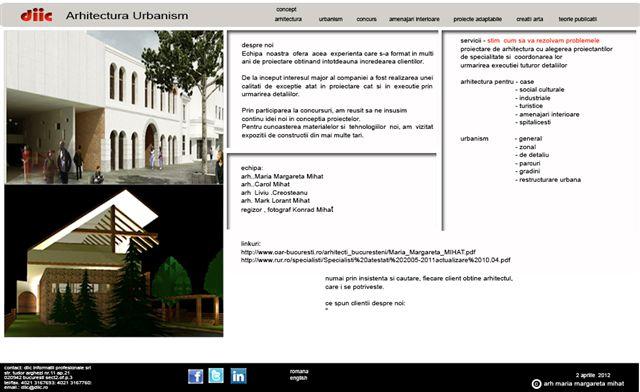The width and height of the screenshot is (640, 392).
Task: Click the night house rendering image
Action: 114,261
